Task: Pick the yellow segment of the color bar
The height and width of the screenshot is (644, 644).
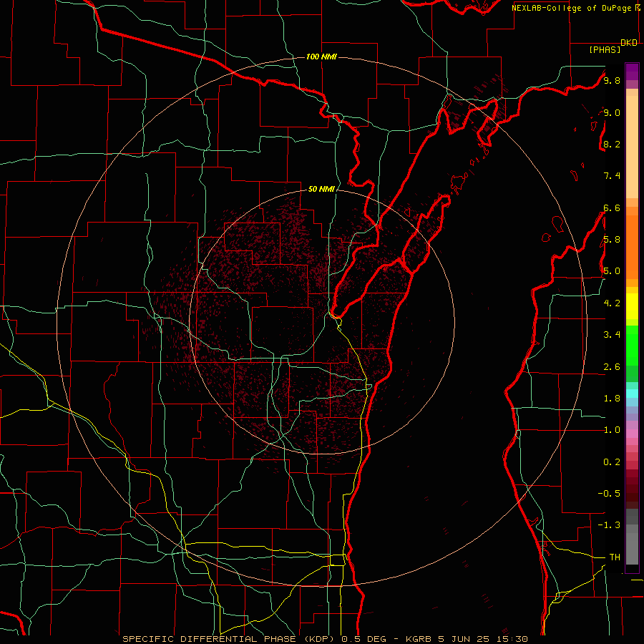Action: (632, 306)
